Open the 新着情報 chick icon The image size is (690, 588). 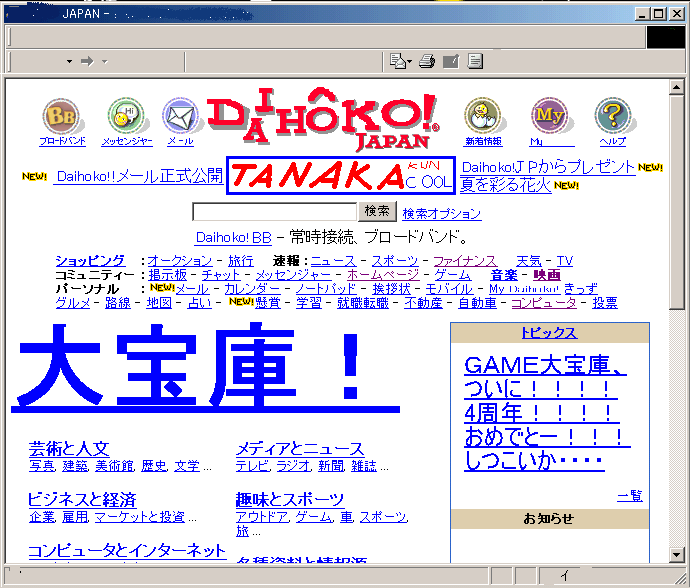(x=483, y=116)
